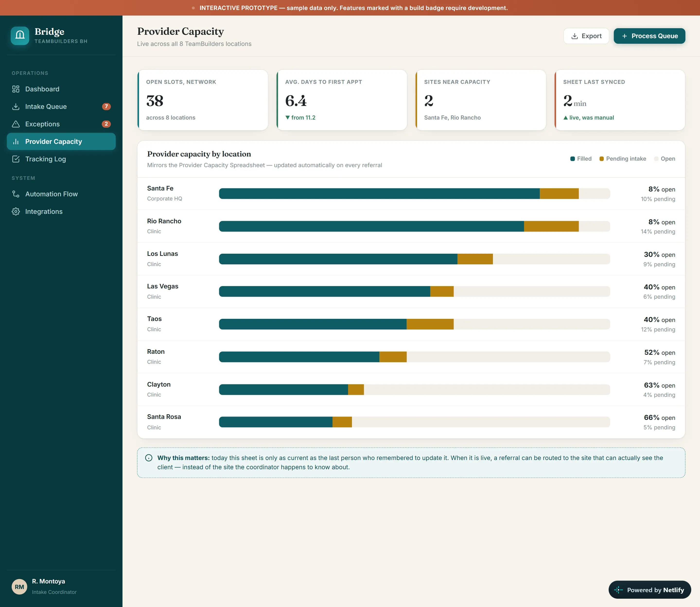Click the Powered by Netlify badge
700x607 pixels.
point(649,590)
